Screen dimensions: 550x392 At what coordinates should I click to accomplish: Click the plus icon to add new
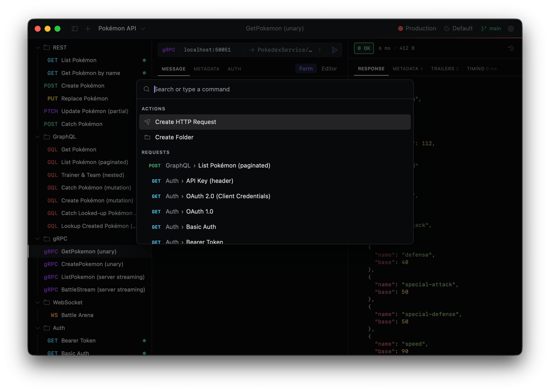88,29
